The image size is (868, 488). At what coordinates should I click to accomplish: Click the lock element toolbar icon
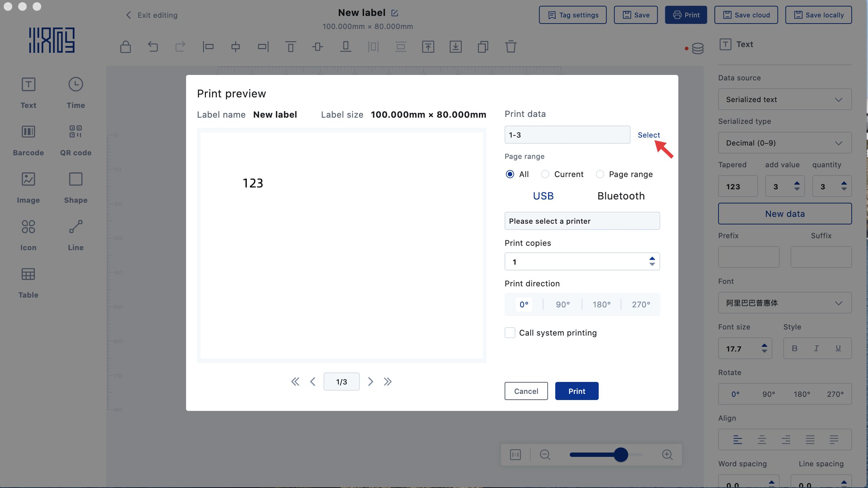click(x=125, y=47)
